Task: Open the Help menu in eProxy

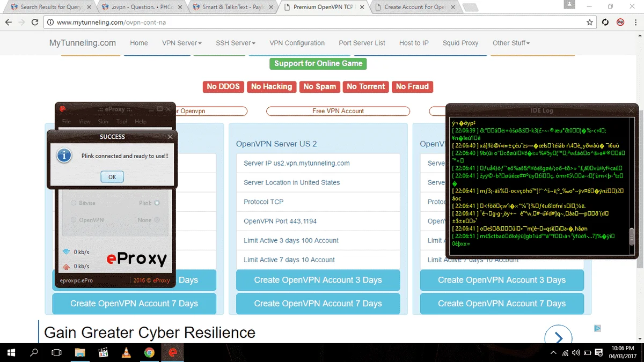Action: coord(141,122)
